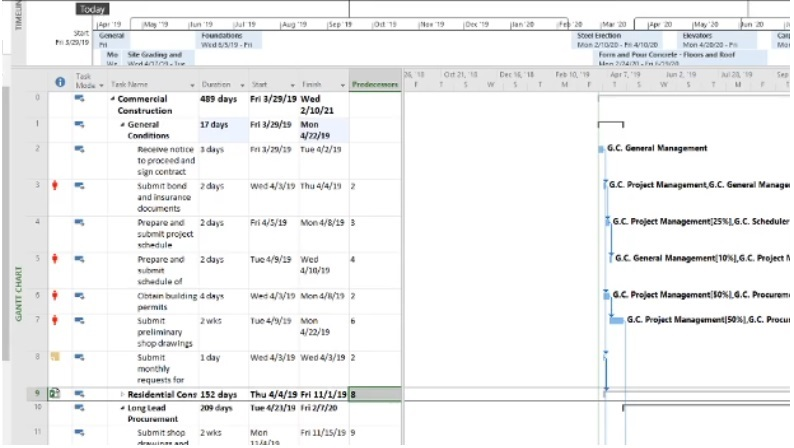Select the Predecessors column header

[x=374, y=85]
